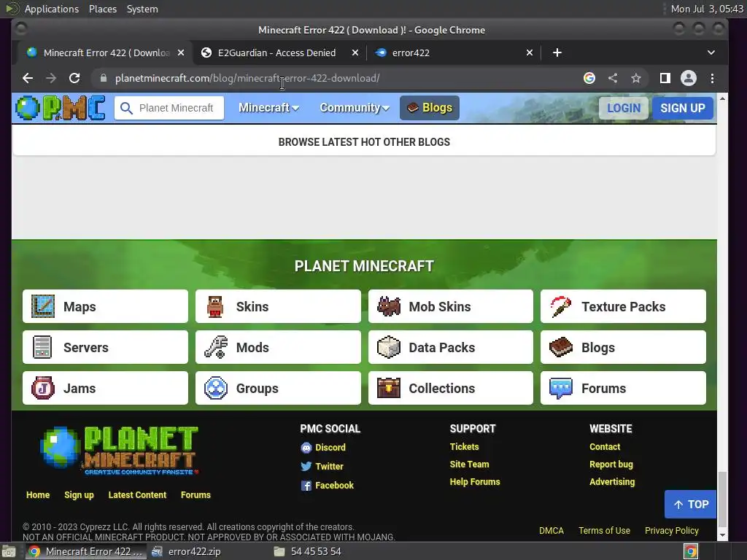Click footer Latest Content link

pyautogui.click(x=137, y=495)
